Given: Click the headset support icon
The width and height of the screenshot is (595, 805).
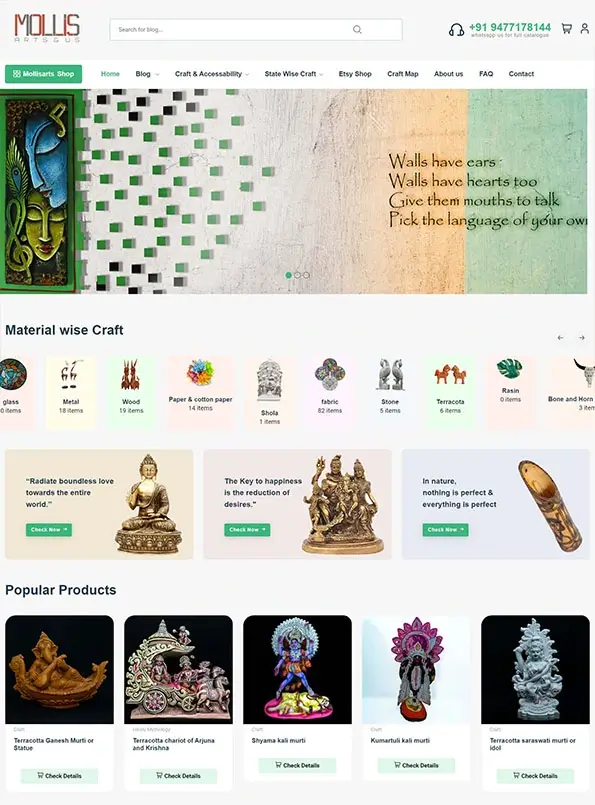Looking at the screenshot, I should click(x=456, y=30).
